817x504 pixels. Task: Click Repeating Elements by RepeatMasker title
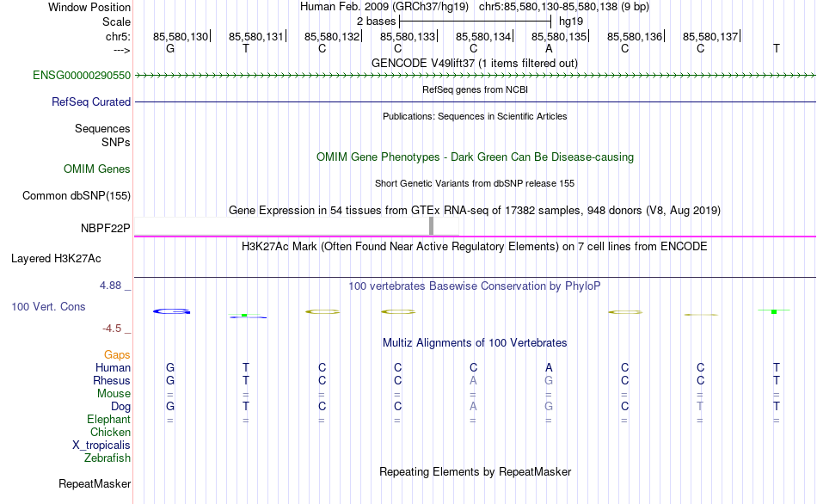475,472
